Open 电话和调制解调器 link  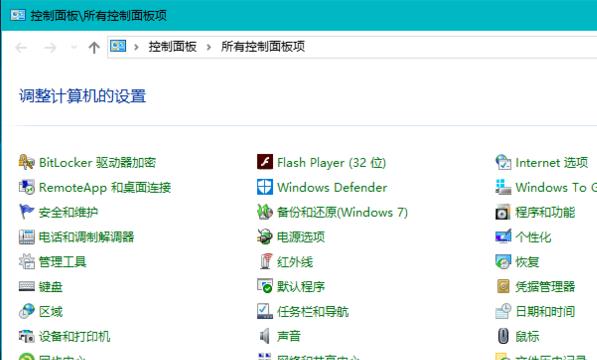pyautogui.click(x=86, y=237)
